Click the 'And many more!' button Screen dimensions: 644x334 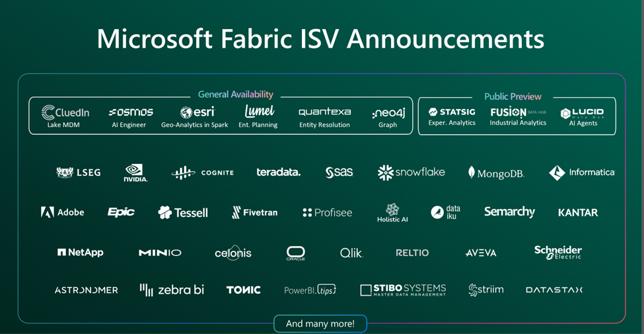[320, 323]
